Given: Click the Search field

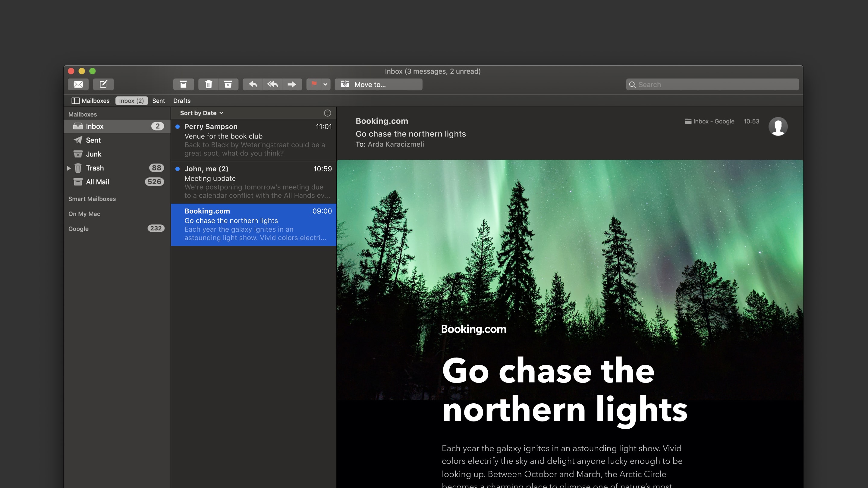Looking at the screenshot, I should coord(712,85).
